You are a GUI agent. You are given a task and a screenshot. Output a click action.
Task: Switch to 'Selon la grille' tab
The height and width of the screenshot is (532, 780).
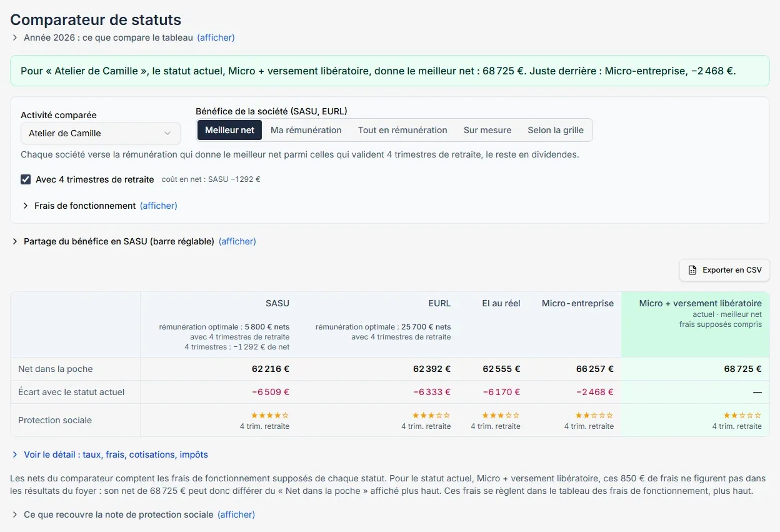(556, 130)
